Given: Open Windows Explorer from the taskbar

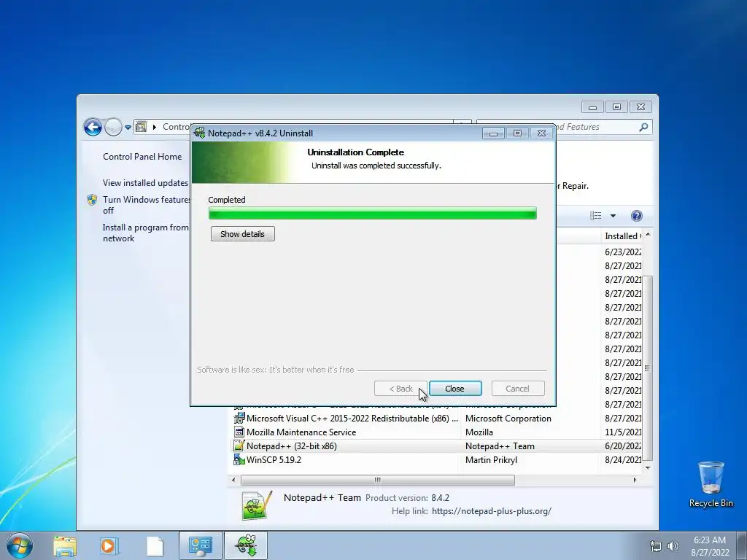Looking at the screenshot, I should click(x=65, y=546).
